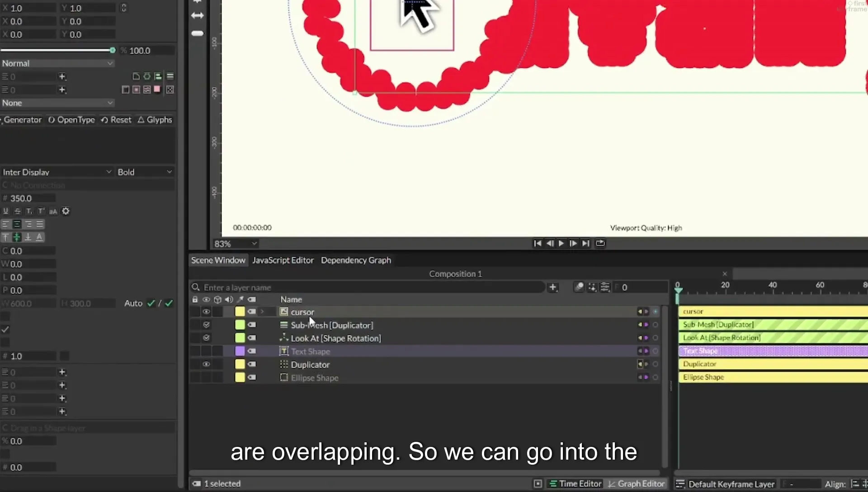Toggle the enable check on Sub-Mesh layer
The image size is (868, 492).
point(207,325)
